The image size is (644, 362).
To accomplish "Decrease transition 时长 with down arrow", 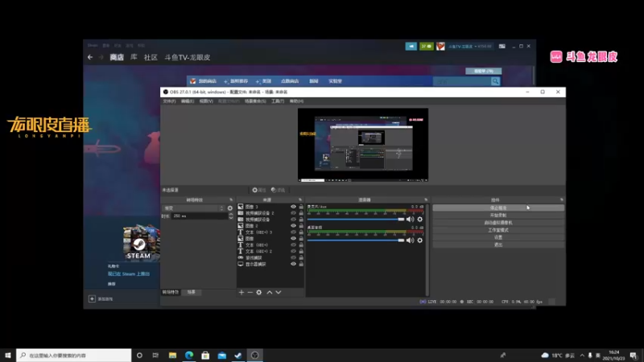I will point(231,218).
